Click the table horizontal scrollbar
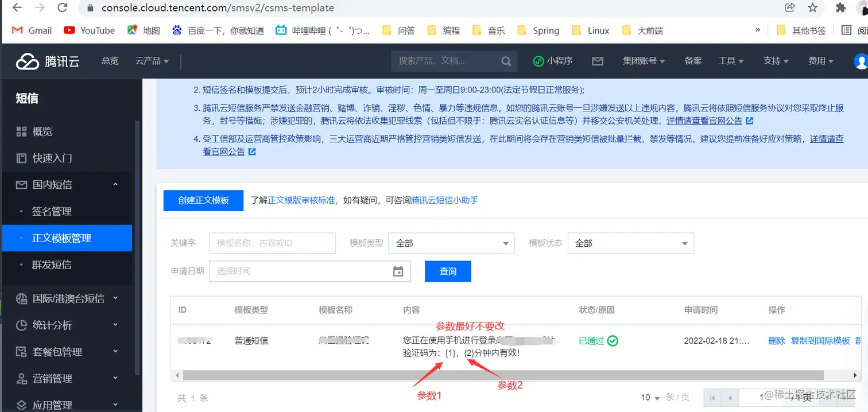 503,375
